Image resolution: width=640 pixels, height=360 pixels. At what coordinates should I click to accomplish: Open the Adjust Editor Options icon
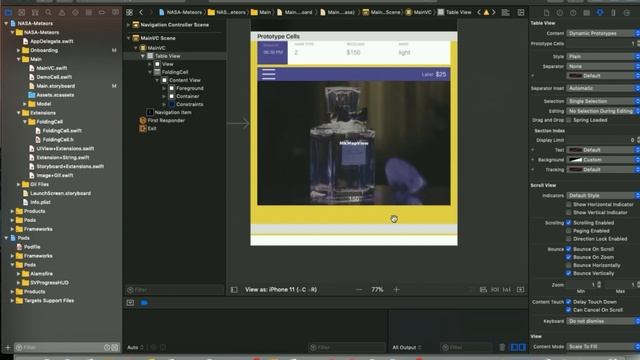click(x=506, y=12)
